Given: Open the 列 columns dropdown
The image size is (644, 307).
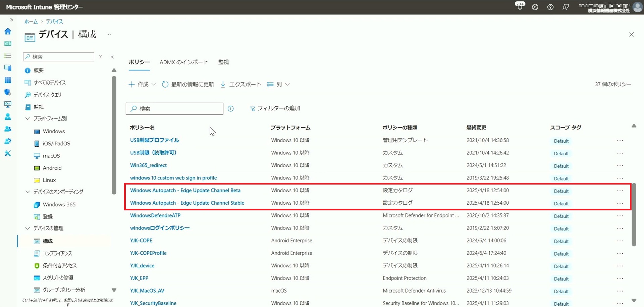Looking at the screenshot, I should tap(278, 85).
